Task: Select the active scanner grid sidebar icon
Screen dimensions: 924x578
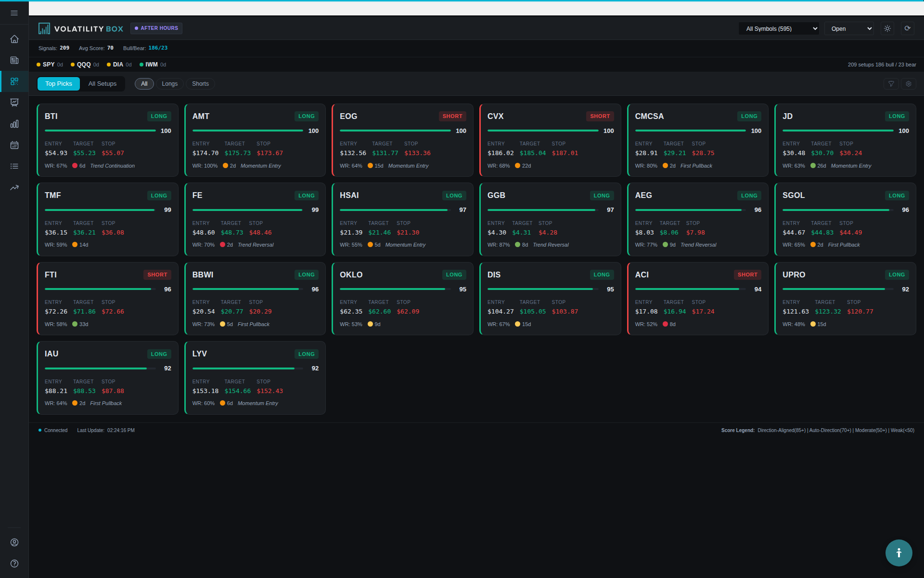Action: point(14,81)
